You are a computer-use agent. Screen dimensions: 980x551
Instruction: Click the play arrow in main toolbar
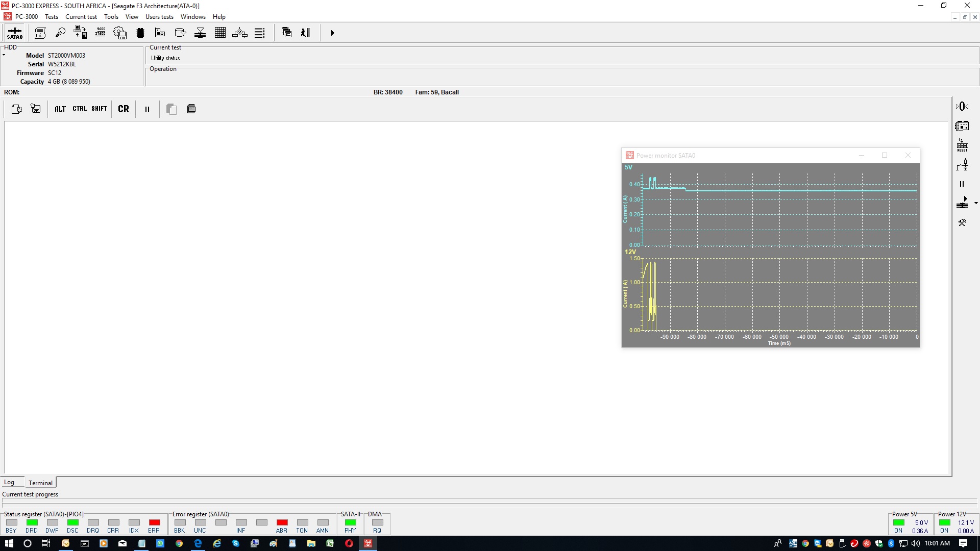(332, 33)
